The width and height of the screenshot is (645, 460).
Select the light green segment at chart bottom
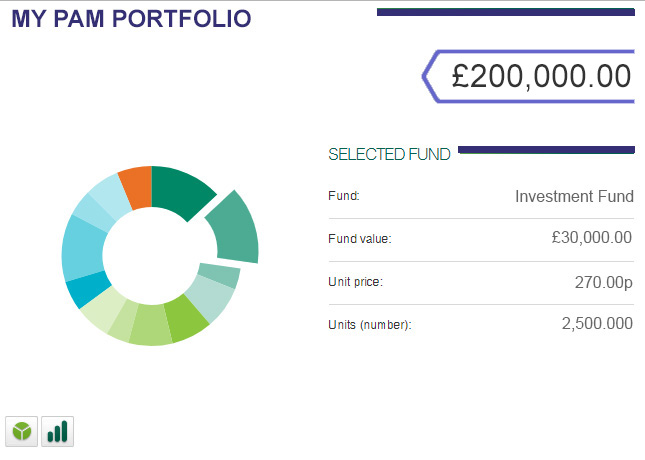click(151, 325)
